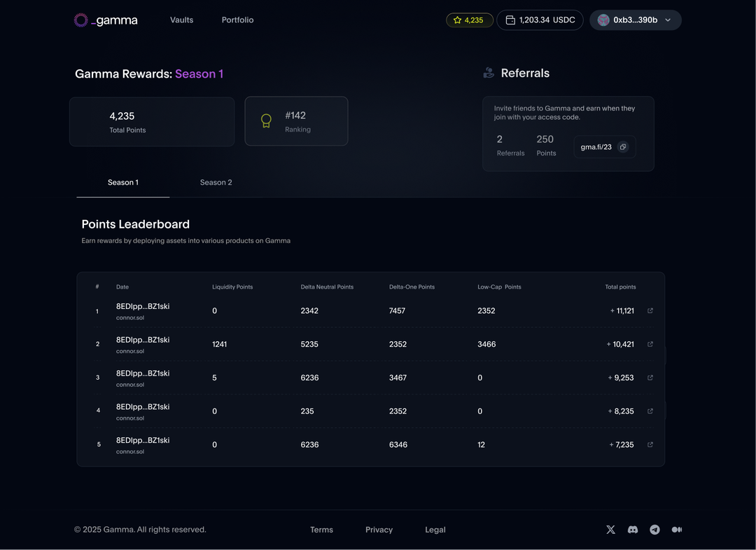This screenshot has height=550, width=756.
Task: Click the + 11,121 total points value
Action: (622, 310)
